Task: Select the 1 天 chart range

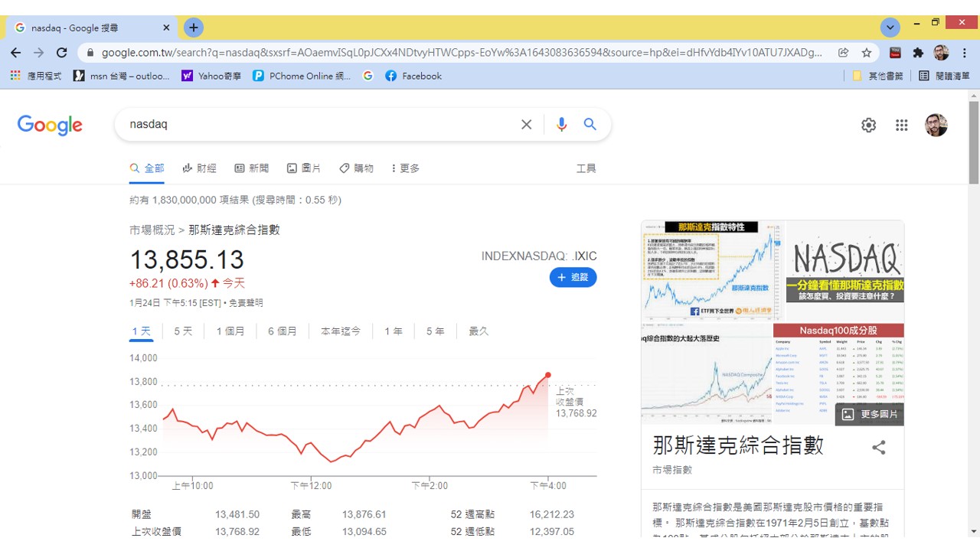Action: [142, 331]
